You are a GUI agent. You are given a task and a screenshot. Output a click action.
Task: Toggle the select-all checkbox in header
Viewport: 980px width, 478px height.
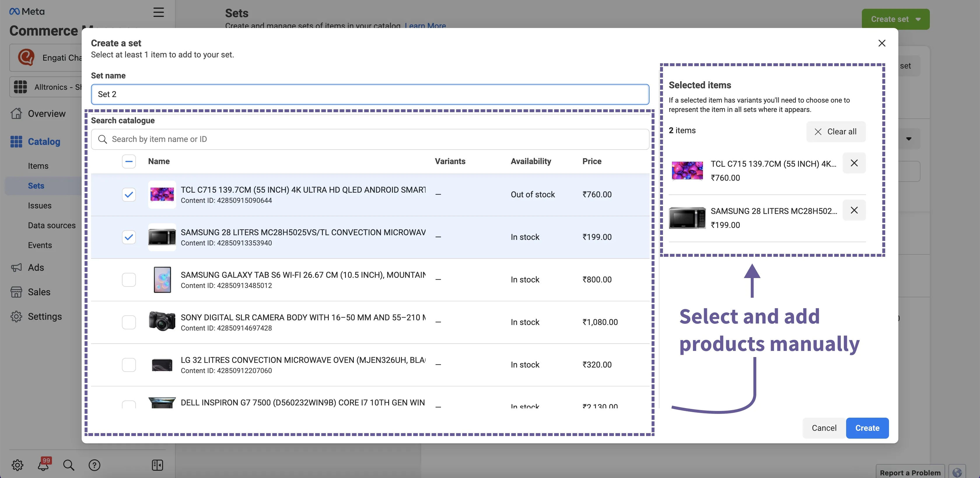click(129, 161)
